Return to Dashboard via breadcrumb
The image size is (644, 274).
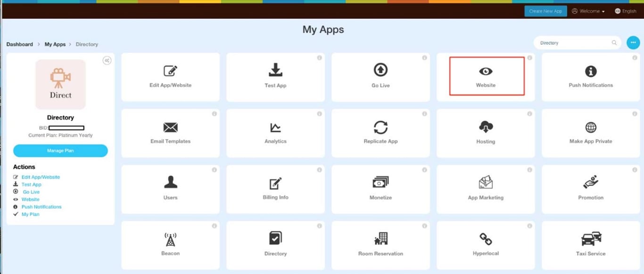[19, 44]
